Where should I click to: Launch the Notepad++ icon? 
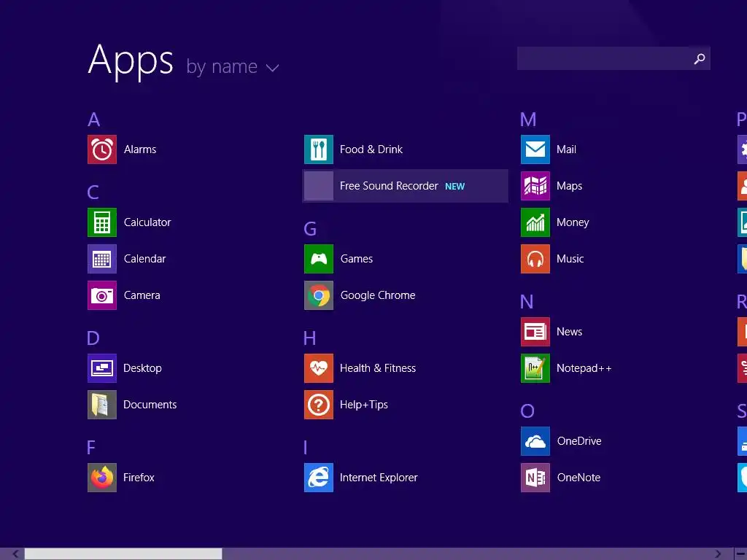[x=535, y=368]
